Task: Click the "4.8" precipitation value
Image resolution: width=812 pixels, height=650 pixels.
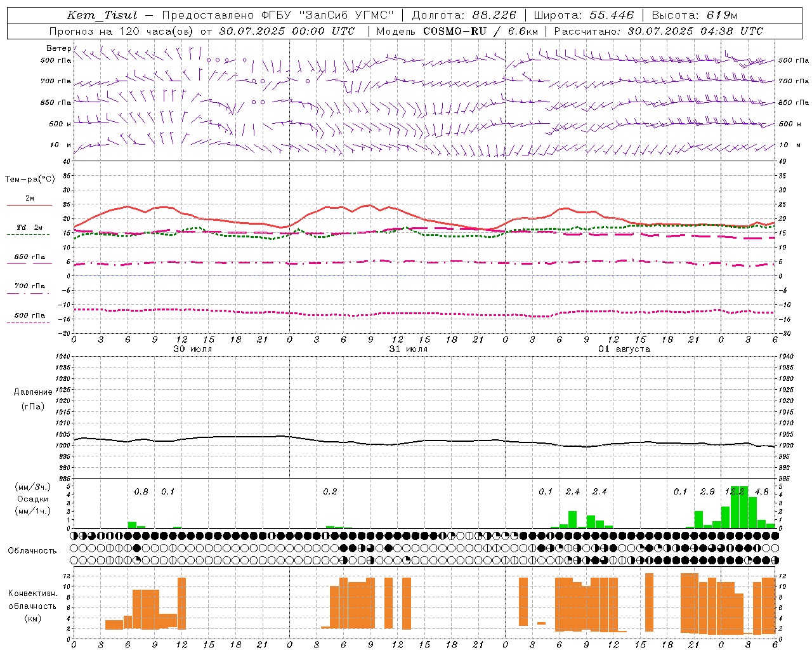Action: click(762, 492)
